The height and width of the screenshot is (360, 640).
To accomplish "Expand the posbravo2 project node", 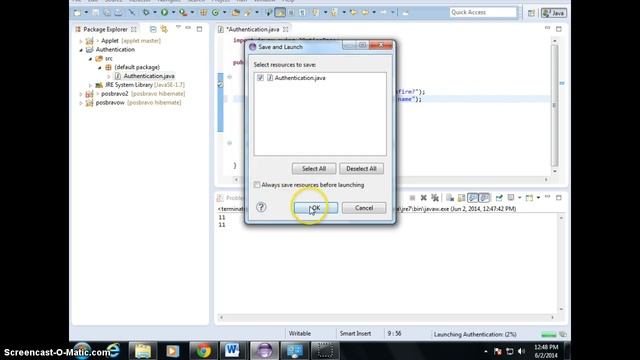I will [x=81, y=94].
